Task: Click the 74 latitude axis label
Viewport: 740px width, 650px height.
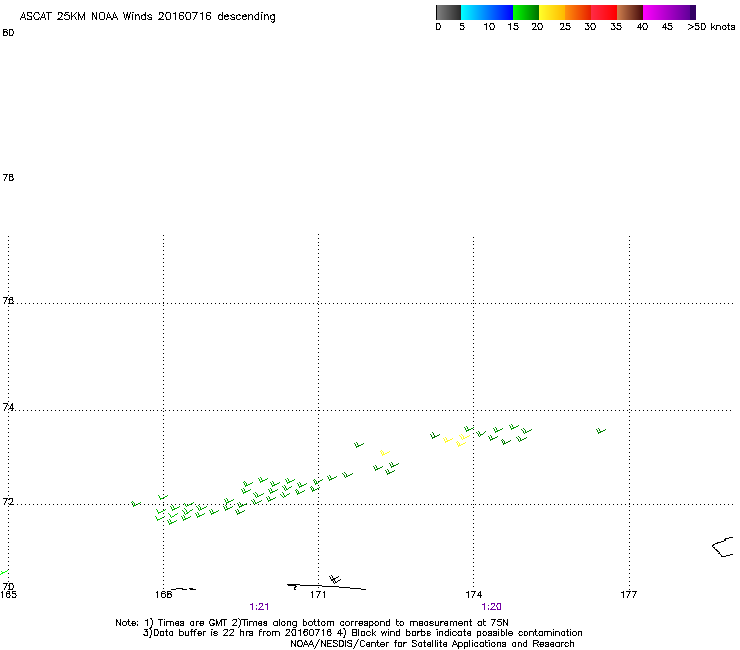Action: pos(8,407)
